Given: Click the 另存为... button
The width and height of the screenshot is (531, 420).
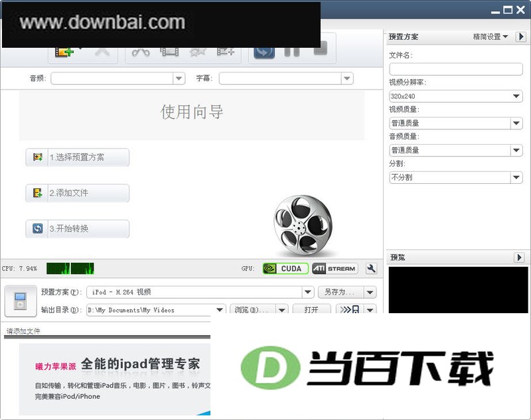Looking at the screenshot, I should [341, 292].
